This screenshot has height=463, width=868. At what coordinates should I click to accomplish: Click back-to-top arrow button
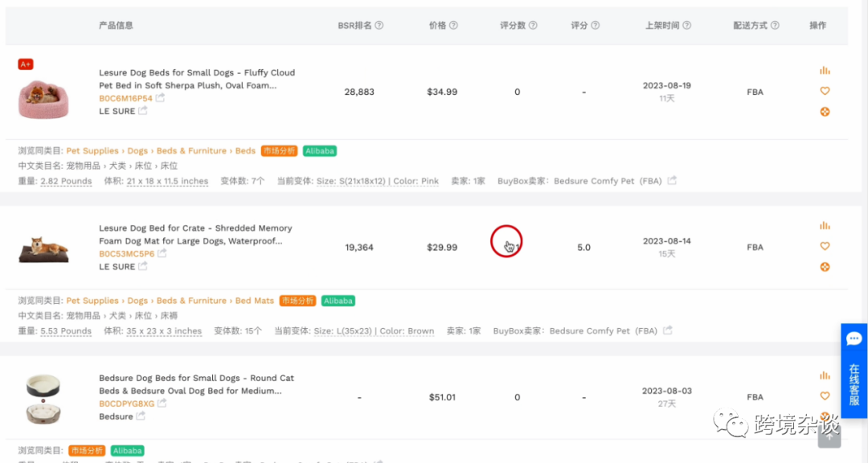tap(829, 436)
